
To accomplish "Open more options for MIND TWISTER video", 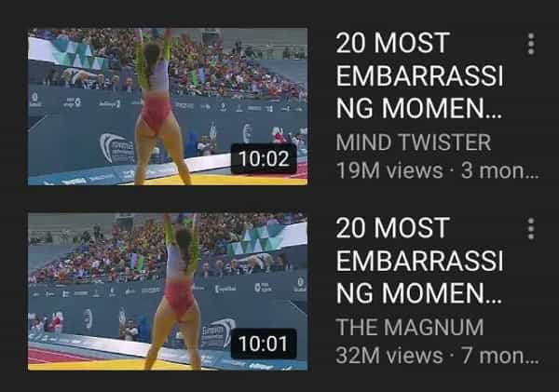I will point(531,44).
